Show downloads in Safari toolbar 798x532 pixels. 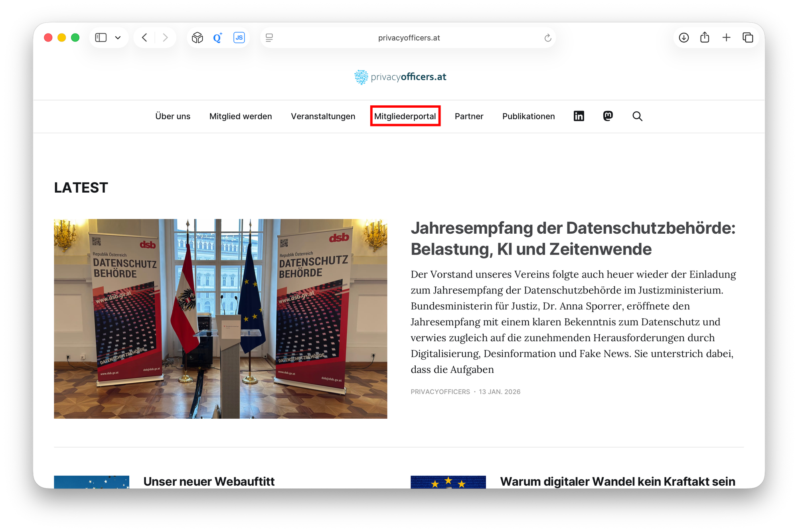point(684,37)
